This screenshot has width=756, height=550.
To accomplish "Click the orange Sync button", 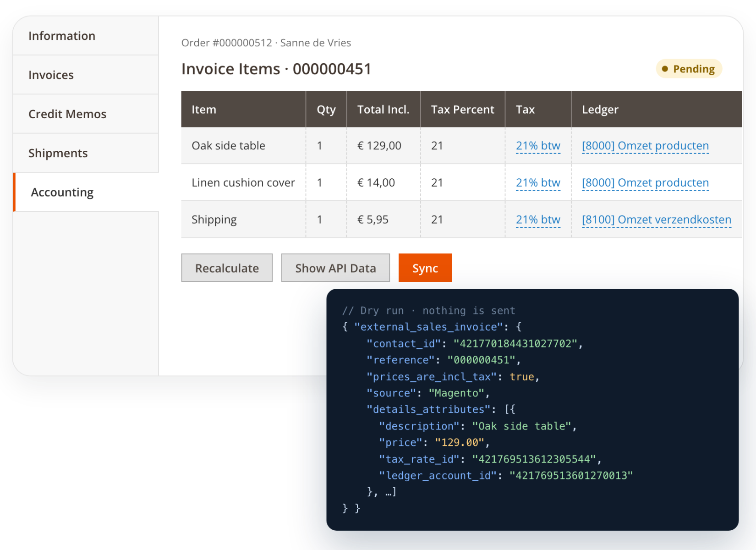I will (x=425, y=268).
